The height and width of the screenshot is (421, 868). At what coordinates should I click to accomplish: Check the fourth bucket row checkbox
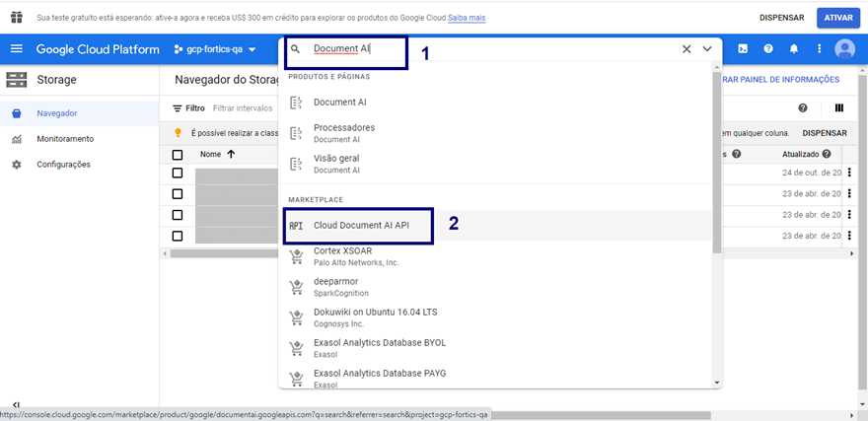pos(178,236)
